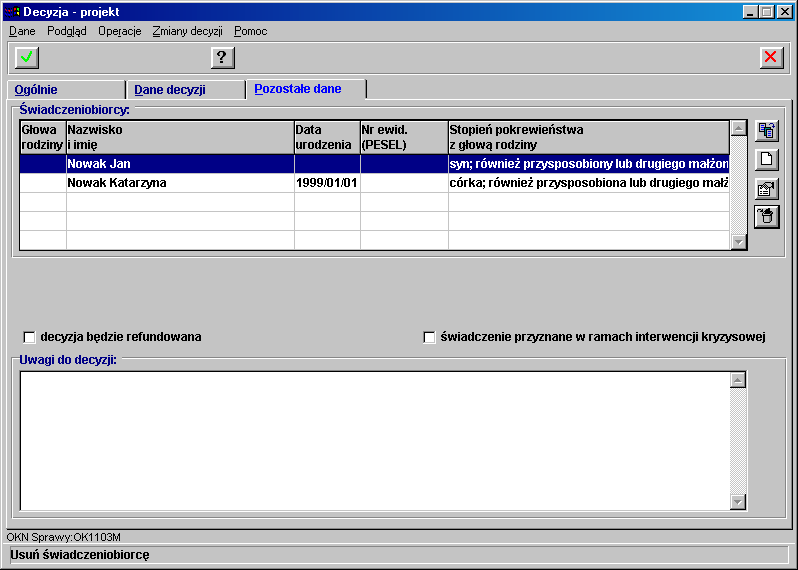The height and width of the screenshot is (570, 798).
Task: Open the Podgląd menu
Action: click(67, 31)
